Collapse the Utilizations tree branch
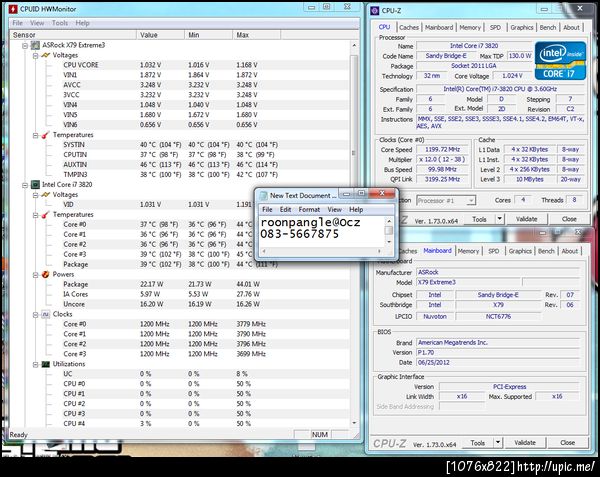Viewport: 600px width, 477px height. tap(34, 364)
